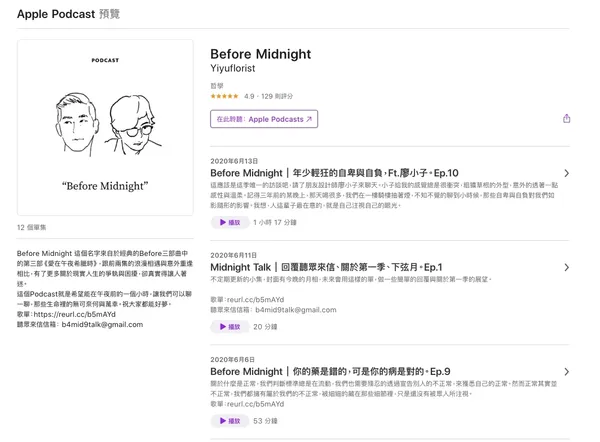Image resolution: width=600 pixels, height=442 pixels.
Task: Click the 4.9 · 129 則評分 rating text
Action: click(x=269, y=96)
